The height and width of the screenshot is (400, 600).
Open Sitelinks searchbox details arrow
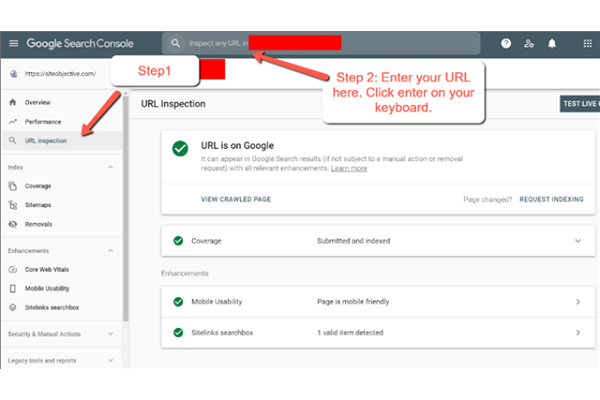click(578, 333)
